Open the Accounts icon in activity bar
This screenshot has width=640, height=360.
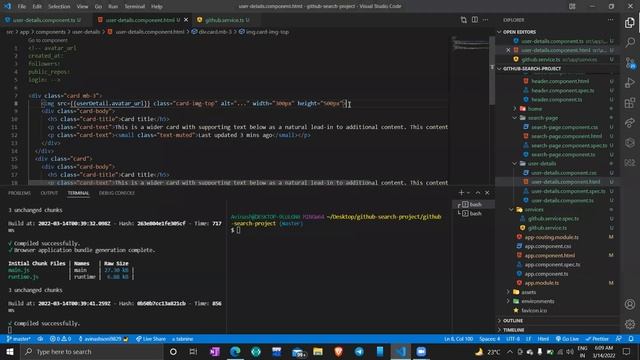tap(630, 304)
